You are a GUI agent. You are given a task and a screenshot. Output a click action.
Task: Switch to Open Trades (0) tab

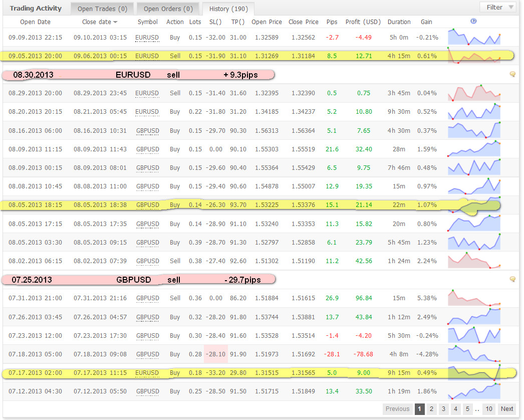click(102, 9)
